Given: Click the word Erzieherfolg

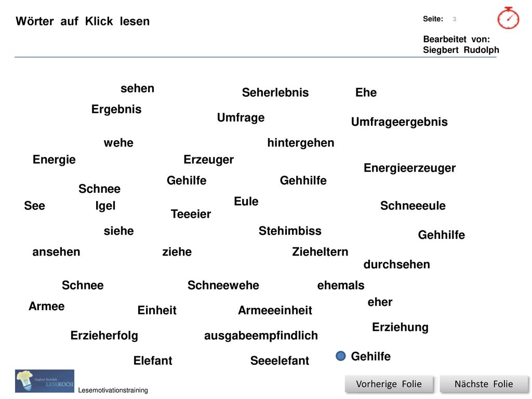Looking at the screenshot, I should coord(104,336).
